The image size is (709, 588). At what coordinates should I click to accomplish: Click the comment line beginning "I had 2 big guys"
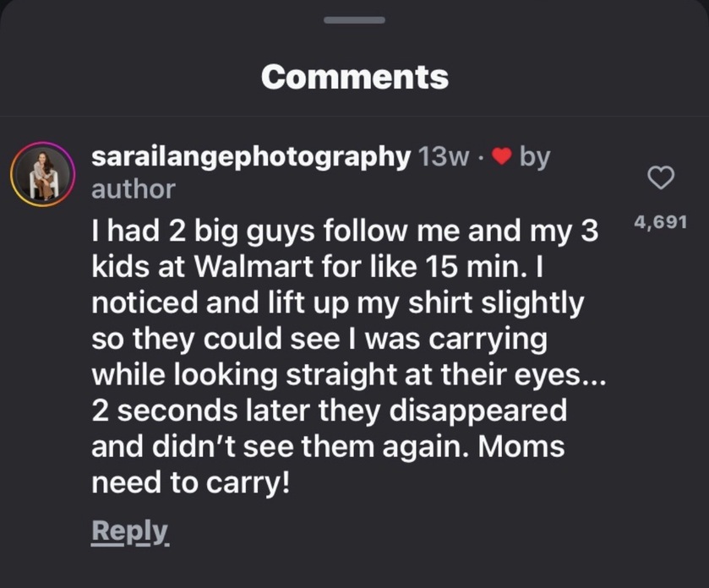point(344,231)
